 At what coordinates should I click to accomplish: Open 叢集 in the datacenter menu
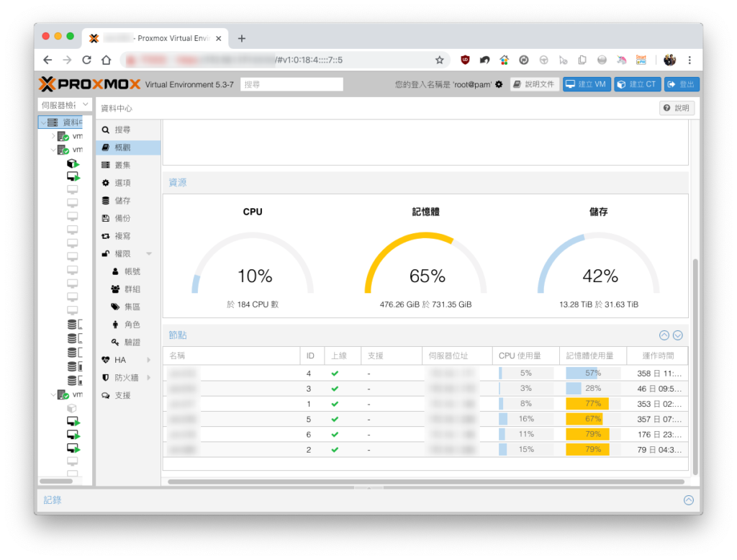[x=128, y=165]
